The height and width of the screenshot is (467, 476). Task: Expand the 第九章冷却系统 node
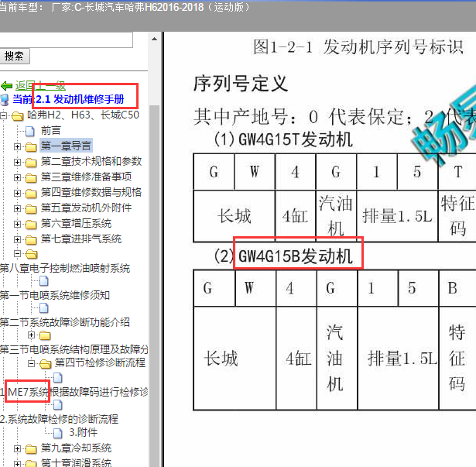click(x=17, y=448)
